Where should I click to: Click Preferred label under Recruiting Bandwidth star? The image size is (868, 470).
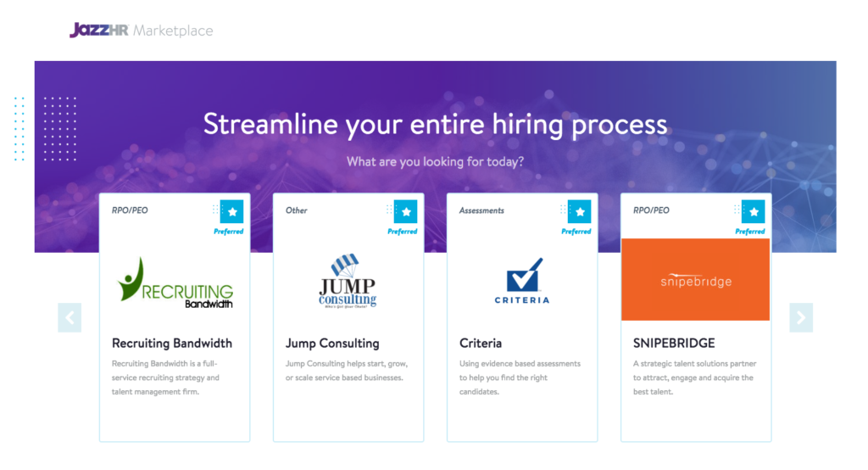click(229, 231)
